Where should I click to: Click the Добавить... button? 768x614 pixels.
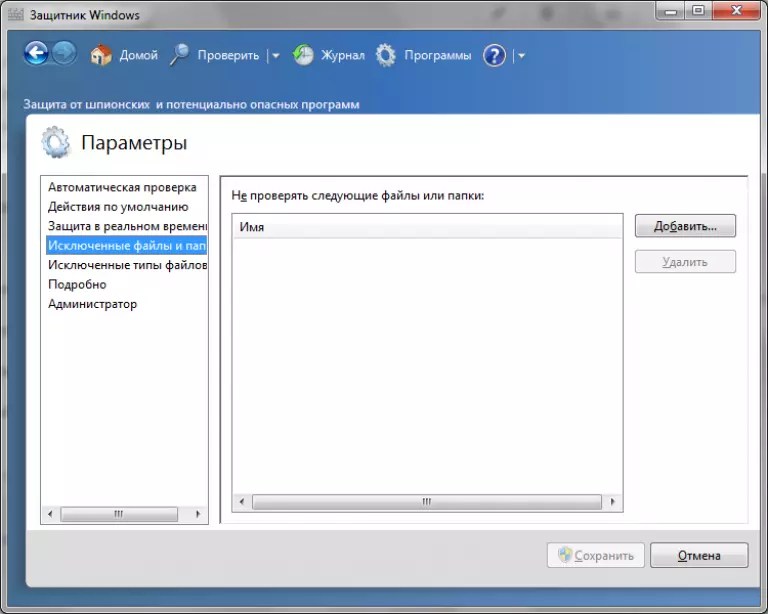tap(685, 226)
